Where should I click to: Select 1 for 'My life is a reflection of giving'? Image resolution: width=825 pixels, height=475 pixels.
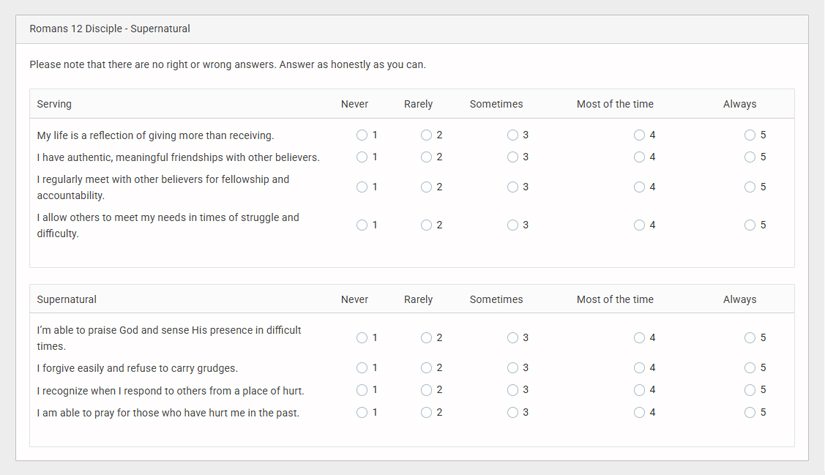[x=362, y=135]
